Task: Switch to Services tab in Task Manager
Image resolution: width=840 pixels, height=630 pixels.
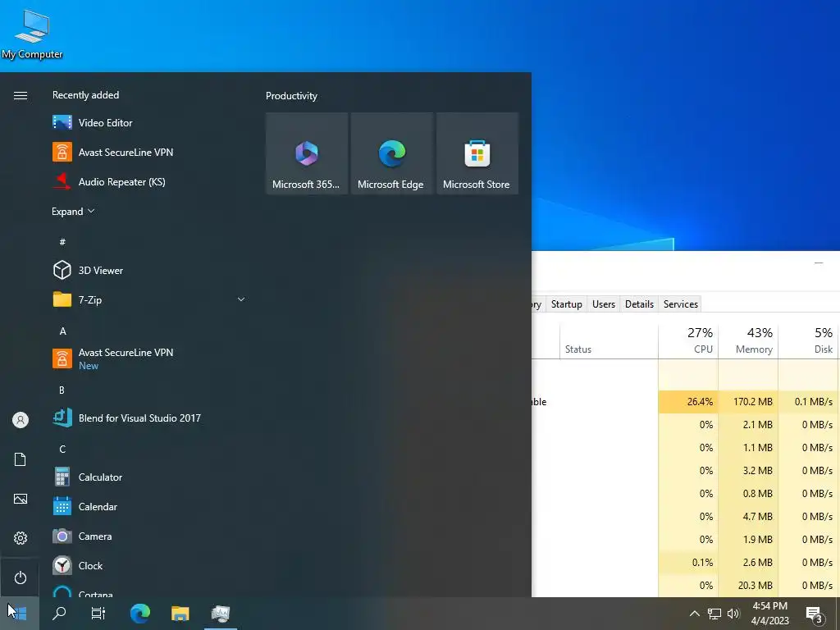Action: 680,304
